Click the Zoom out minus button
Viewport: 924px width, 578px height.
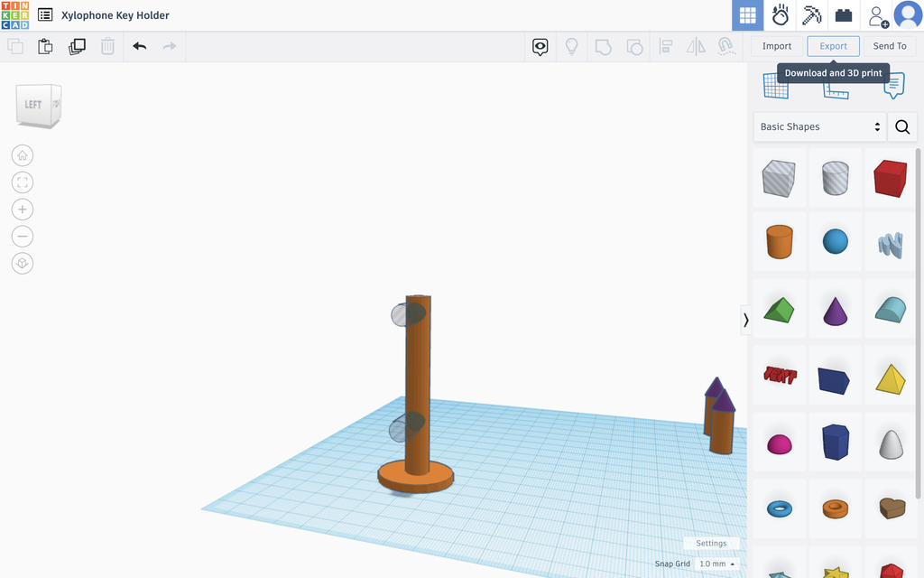coord(23,237)
